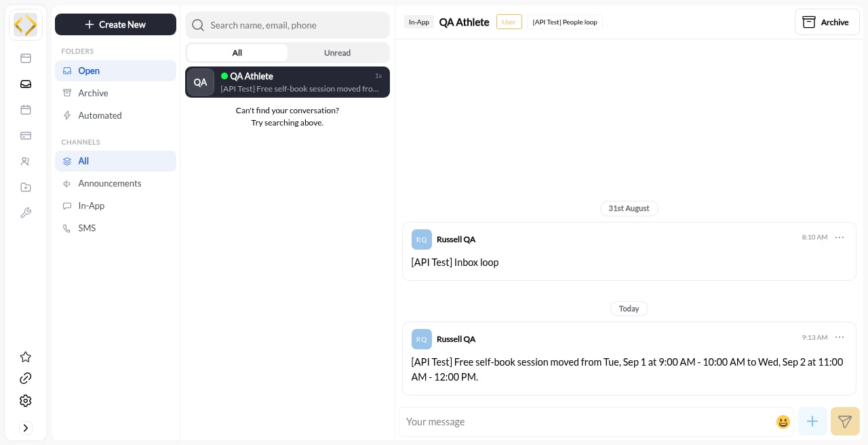The width and height of the screenshot is (868, 445).
Task: Click the 31st August date label
Action: click(x=629, y=208)
